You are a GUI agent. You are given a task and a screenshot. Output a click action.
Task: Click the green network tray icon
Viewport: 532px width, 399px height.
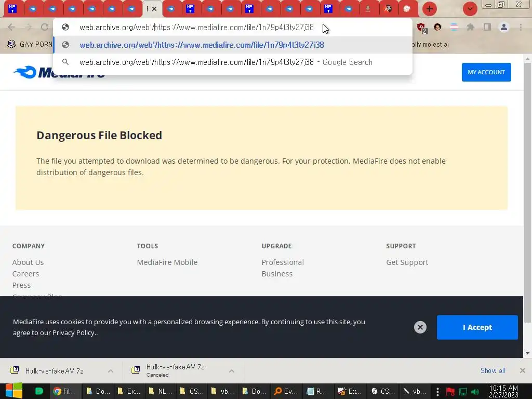coord(463,392)
